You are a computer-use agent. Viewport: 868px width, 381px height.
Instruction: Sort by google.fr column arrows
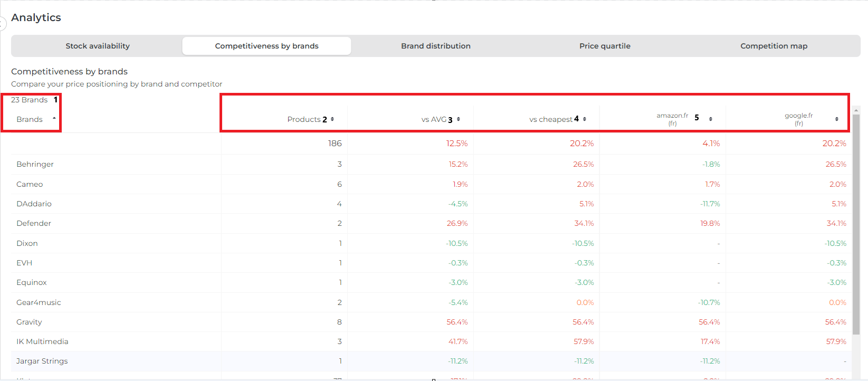pos(837,119)
